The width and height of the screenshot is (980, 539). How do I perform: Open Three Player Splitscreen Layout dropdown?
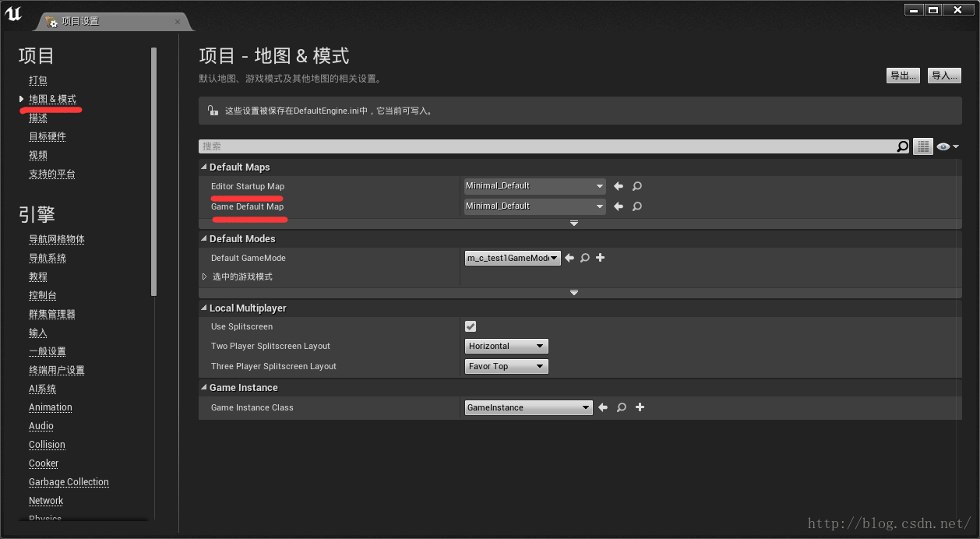coord(507,366)
